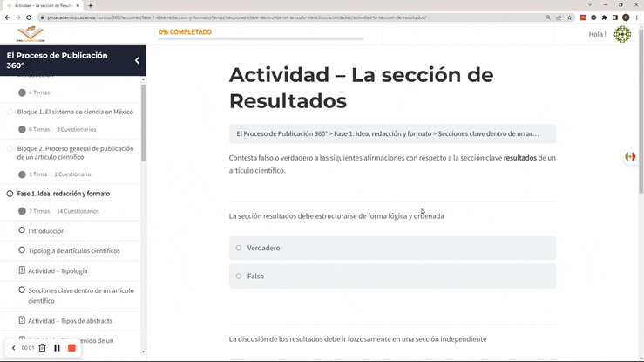Viewport: 644px width, 362px height.
Task: Open the zoom magnifier in the address bar
Action: 548,17
